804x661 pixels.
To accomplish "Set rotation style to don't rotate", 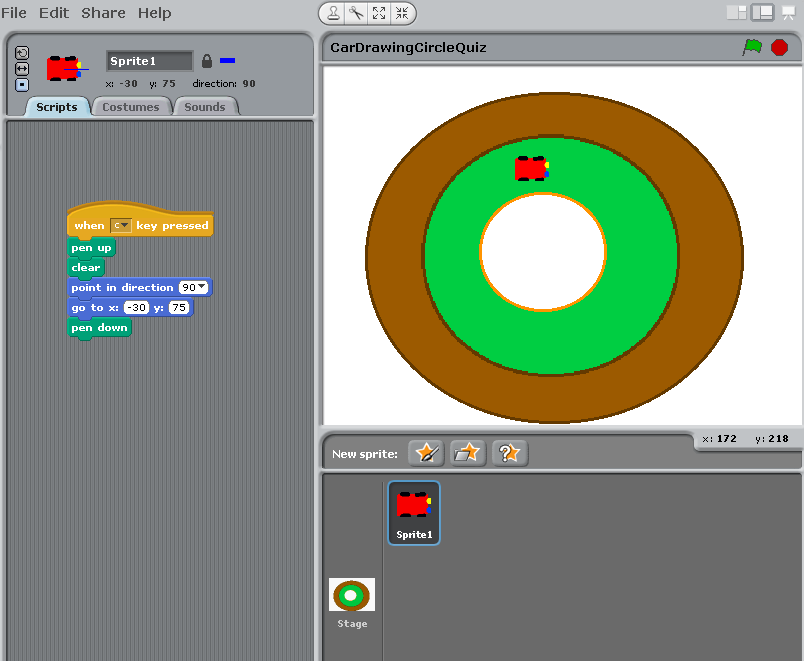I will tap(22, 85).
